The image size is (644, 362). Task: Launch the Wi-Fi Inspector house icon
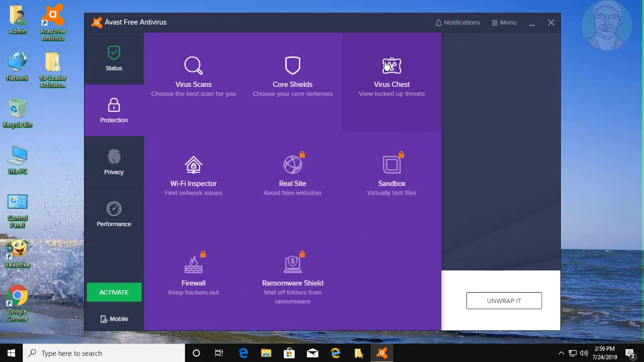[x=193, y=165]
